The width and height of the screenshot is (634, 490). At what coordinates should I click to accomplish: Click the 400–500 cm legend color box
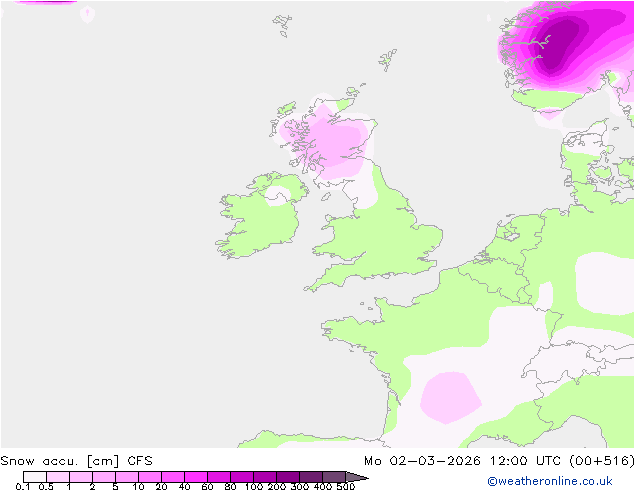click(334, 477)
